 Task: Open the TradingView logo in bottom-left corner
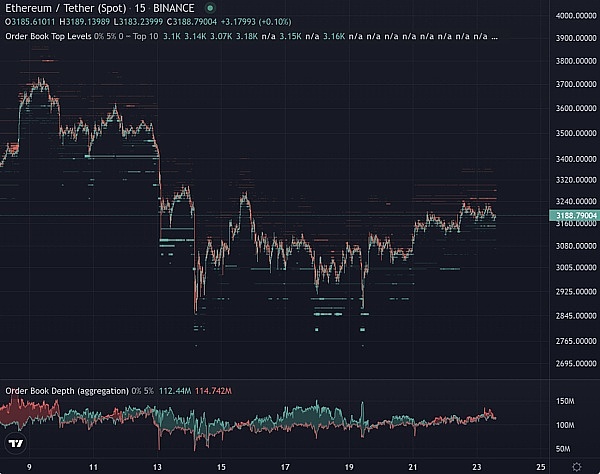(x=15, y=443)
